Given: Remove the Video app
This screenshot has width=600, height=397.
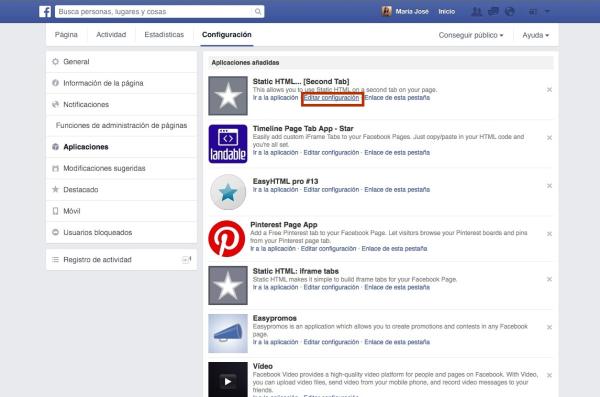Looking at the screenshot, I should tap(549, 376).
